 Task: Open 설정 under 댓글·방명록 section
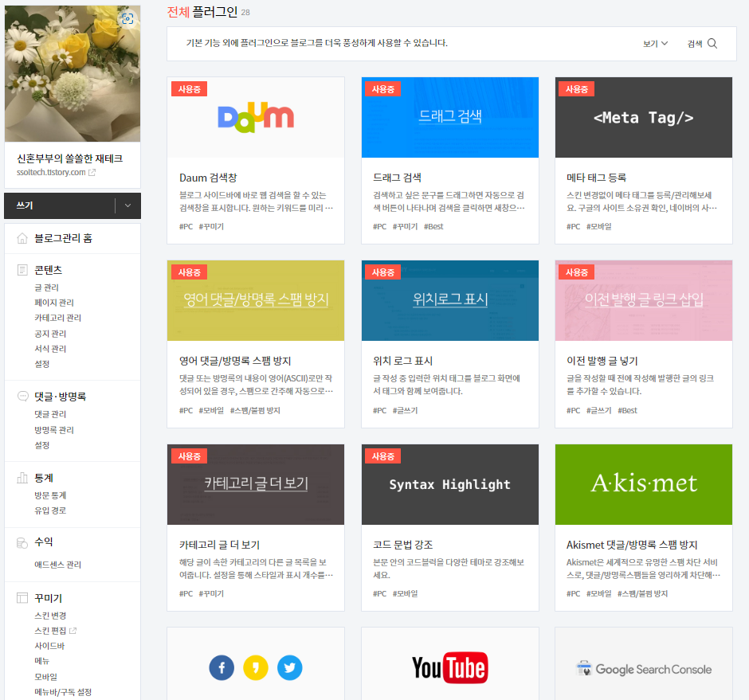click(x=42, y=445)
